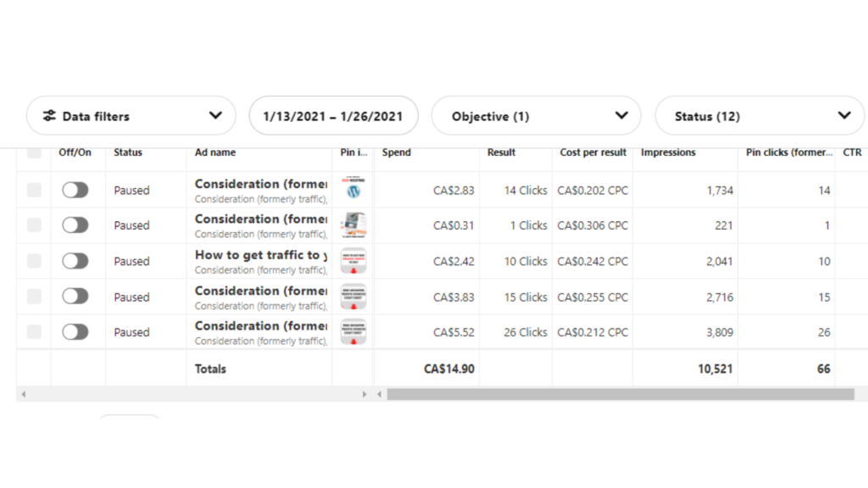
Task: Click the 66 total pin clicks
Action: (x=824, y=369)
